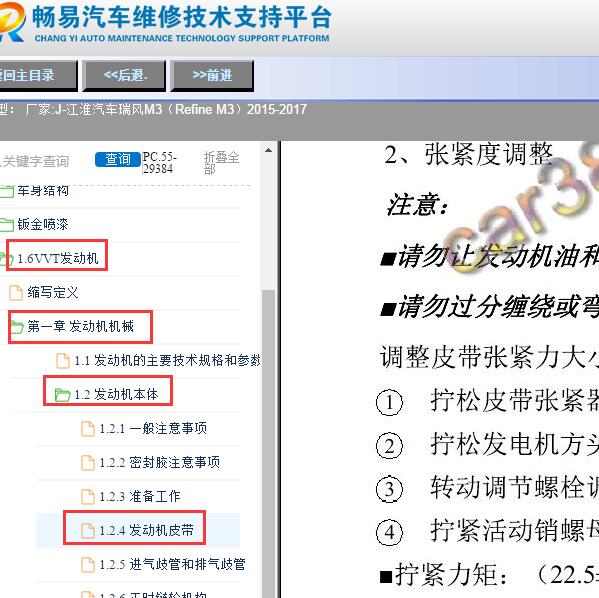The image size is (599, 598).
Task: Select the 1.6VVT发动机 tree label
Action: tap(58, 259)
